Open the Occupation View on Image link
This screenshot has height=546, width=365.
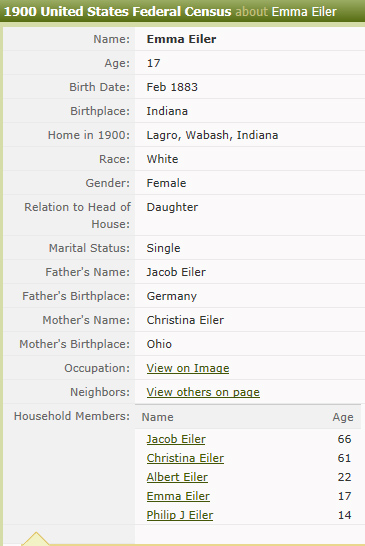tap(188, 368)
